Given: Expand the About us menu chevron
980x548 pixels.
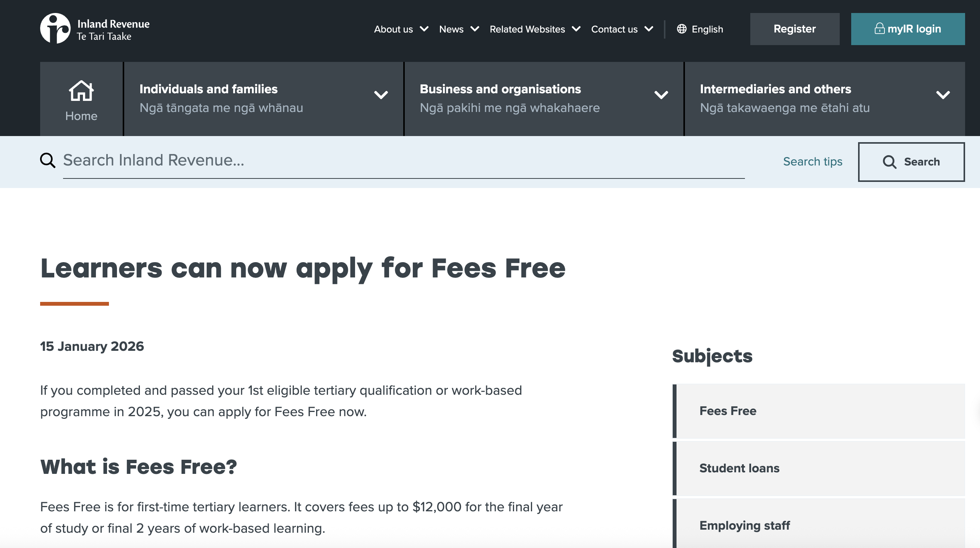Looking at the screenshot, I should coord(424,29).
